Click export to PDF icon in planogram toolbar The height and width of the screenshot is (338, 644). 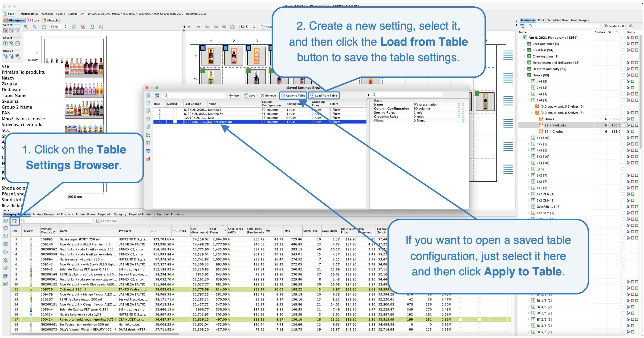[x=83, y=27]
